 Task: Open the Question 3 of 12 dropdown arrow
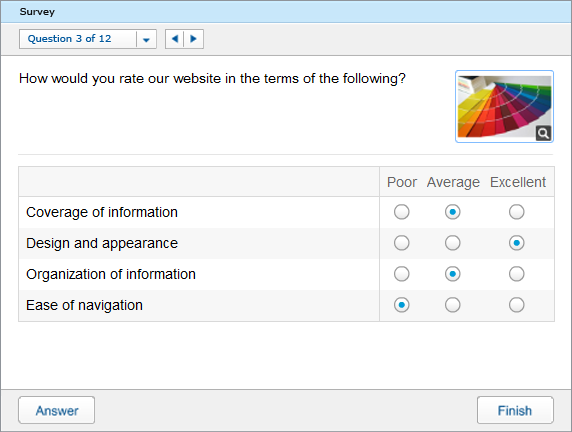pyautogui.click(x=146, y=39)
